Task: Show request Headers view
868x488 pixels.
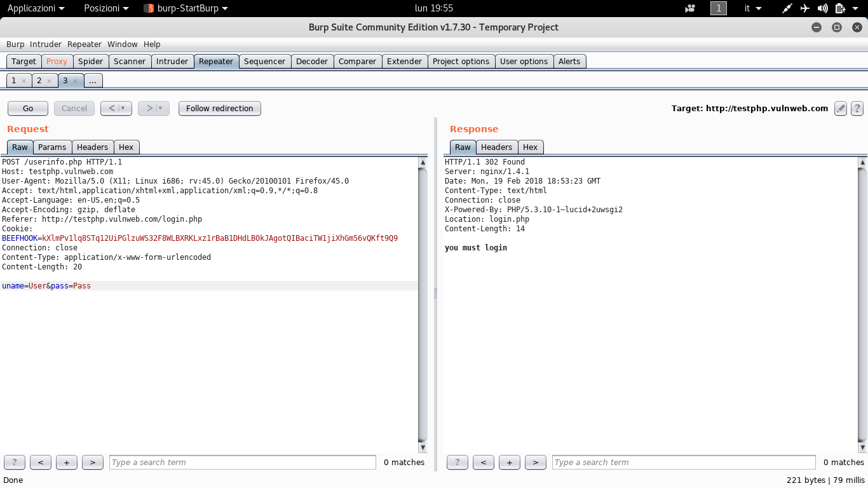Action: [93, 147]
